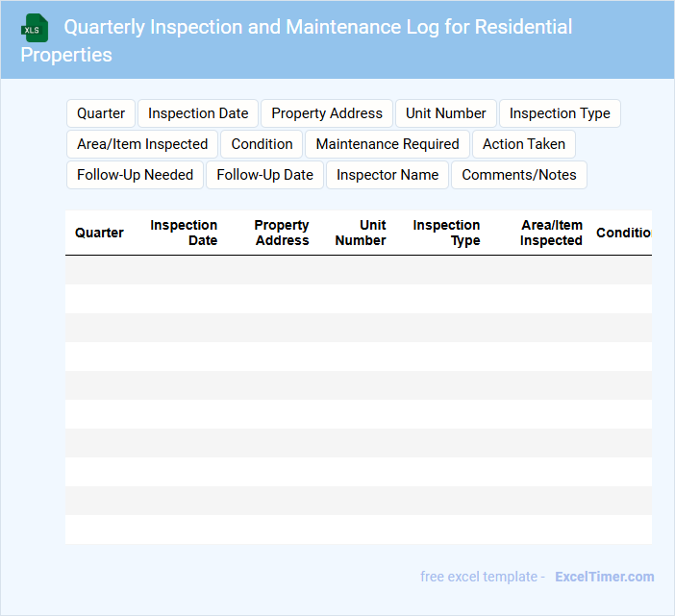Click the Maintenance Required tag
The width and height of the screenshot is (675, 616).
[387, 144]
